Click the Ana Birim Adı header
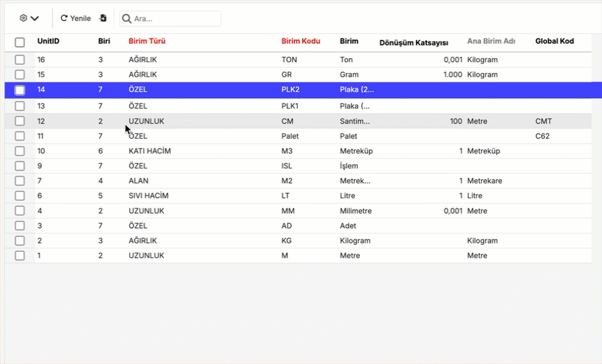 click(x=490, y=41)
